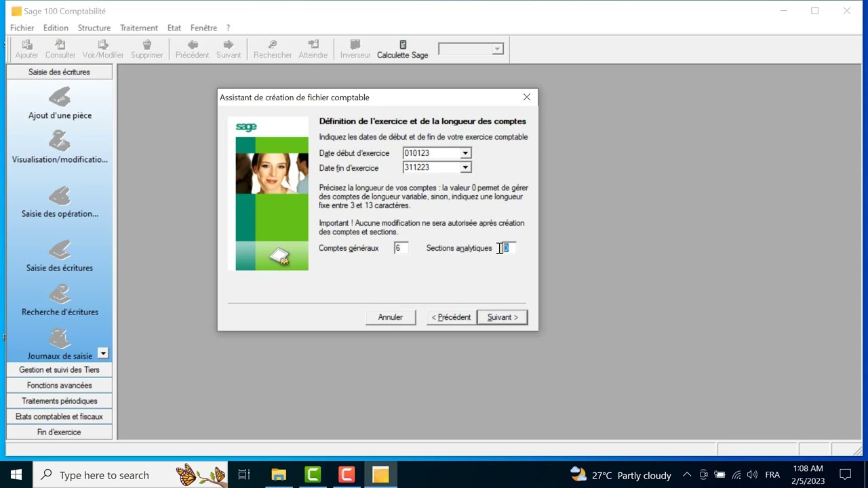Open the Etat menu

tap(174, 28)
